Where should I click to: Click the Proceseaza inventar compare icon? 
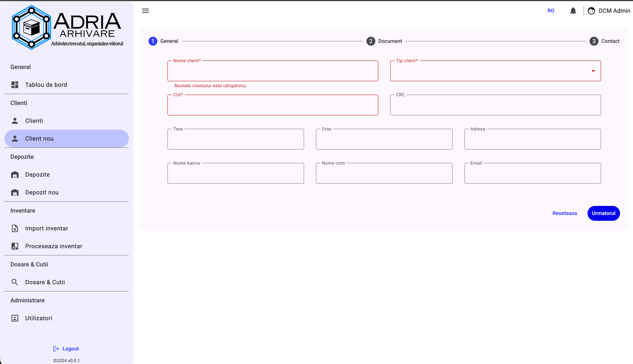15,246
